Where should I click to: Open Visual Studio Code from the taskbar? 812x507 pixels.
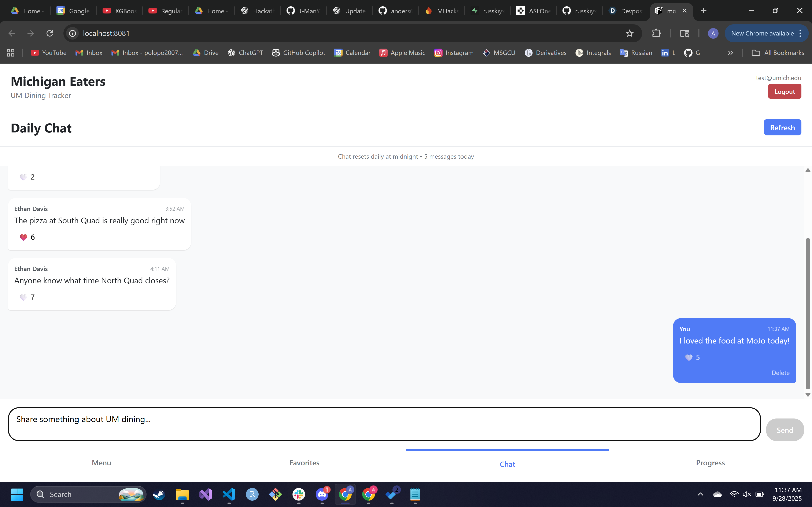(x=229, y=494)
